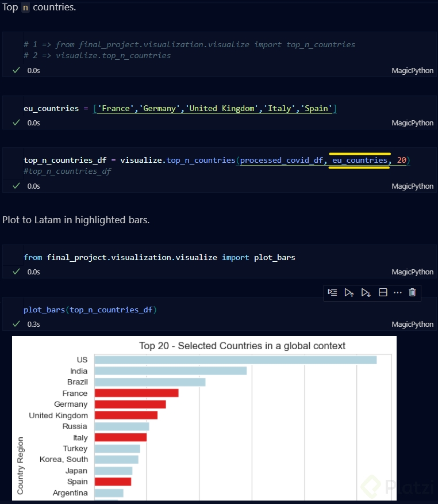
Task: Click the Run by Line icon in cell toolbar
Action: click(x=333, y=292)
